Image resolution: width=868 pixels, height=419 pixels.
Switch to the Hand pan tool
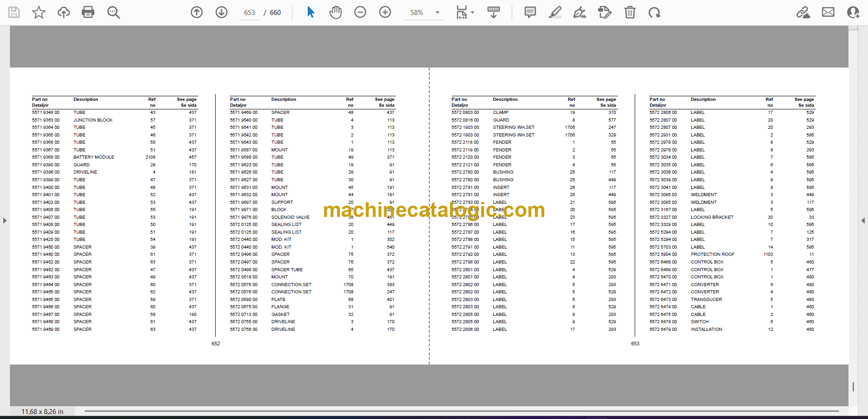coord(335,12)
